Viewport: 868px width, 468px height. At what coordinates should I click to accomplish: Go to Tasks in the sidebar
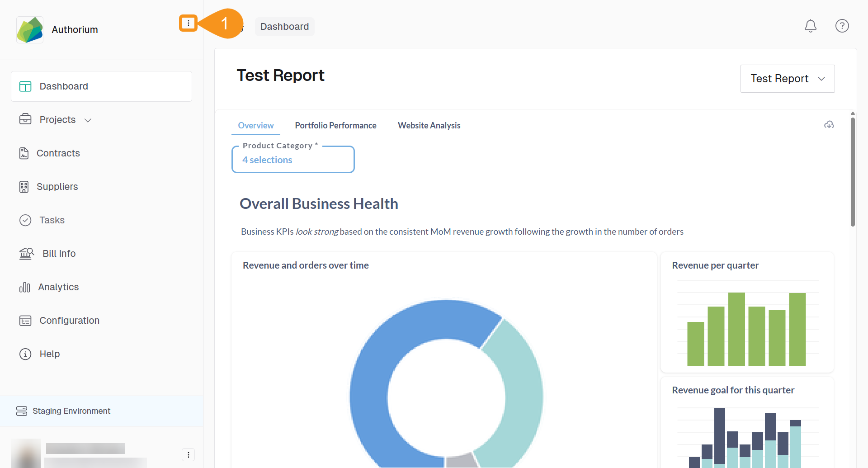click(x=52, y=220)
